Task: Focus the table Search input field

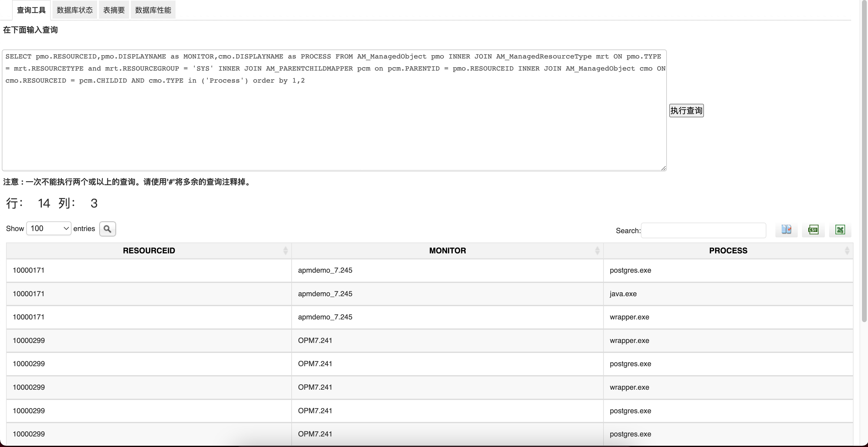Action: 703,230
